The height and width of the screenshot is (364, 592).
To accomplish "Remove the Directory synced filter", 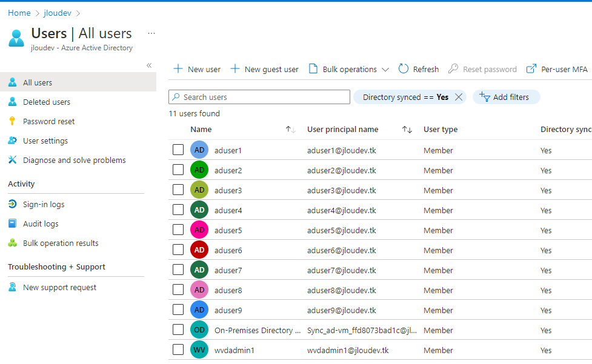I will (x=459, y=97).
